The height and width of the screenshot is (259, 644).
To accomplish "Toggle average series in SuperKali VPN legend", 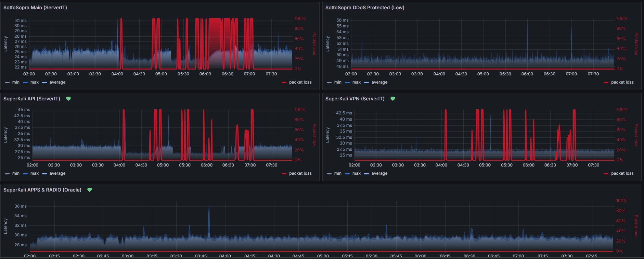I will (x=379, y=173).
